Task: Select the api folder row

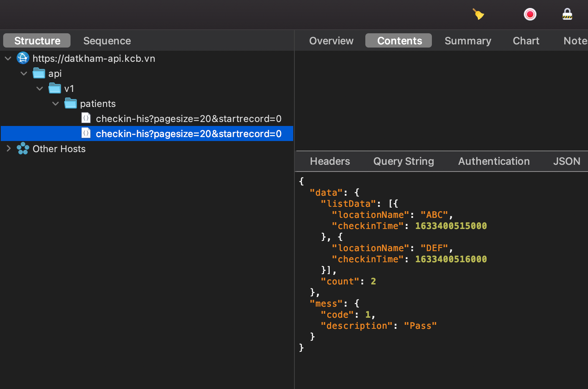Action: pyautogui.click(x=147, y=73)
